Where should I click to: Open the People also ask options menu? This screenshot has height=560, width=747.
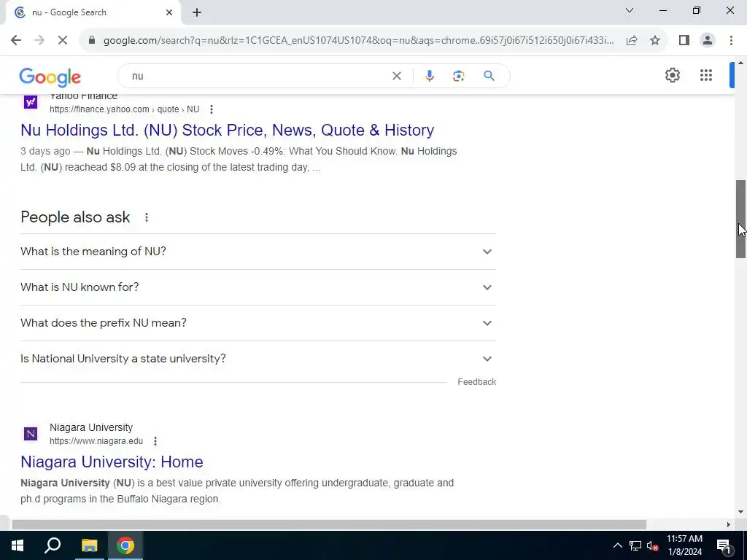[146, 217]
